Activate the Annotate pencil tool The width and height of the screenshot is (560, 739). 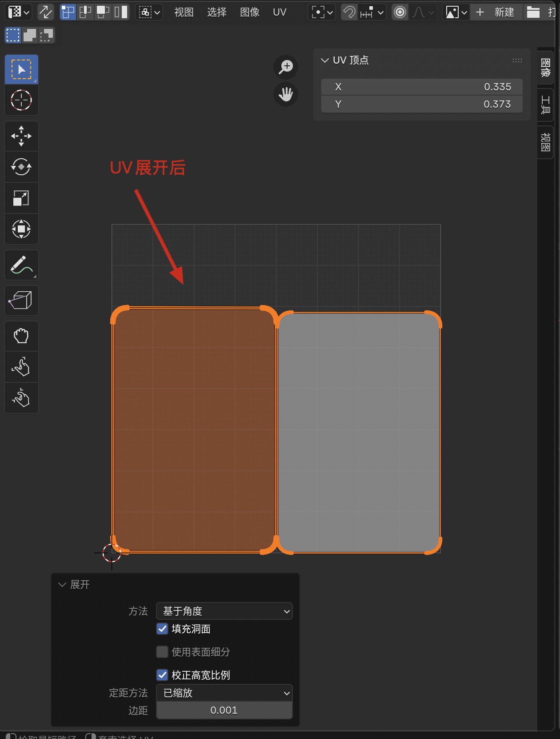[x=21, y=265]
